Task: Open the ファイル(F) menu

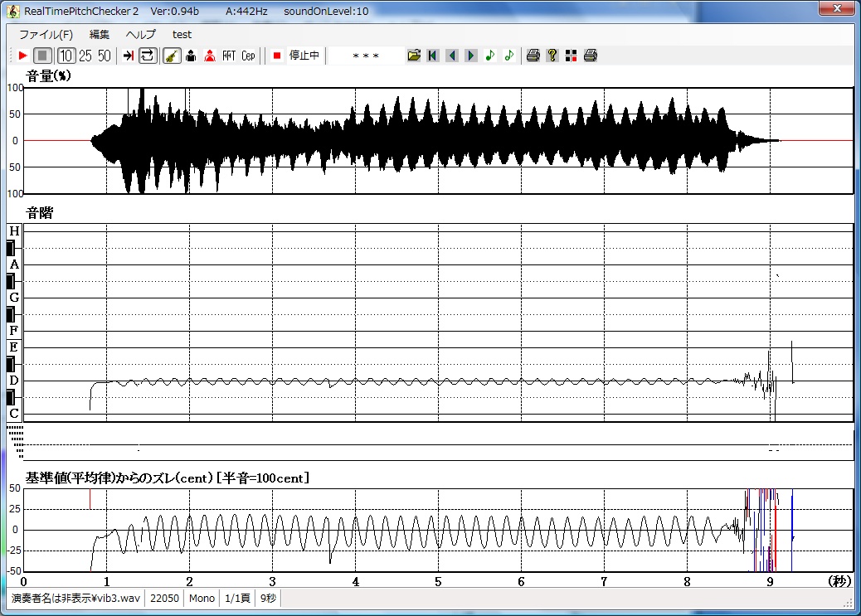Action: click(x=46, y=35)
